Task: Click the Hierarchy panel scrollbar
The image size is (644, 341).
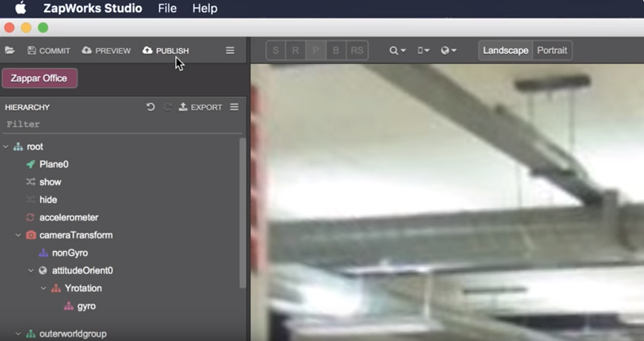Action: 243,212
